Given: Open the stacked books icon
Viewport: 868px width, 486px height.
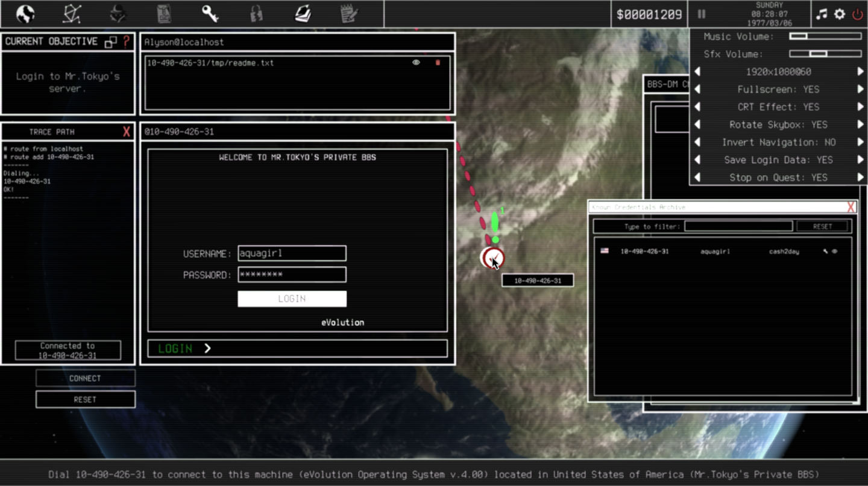Looking at the screenshot, I should coord(303,13).
